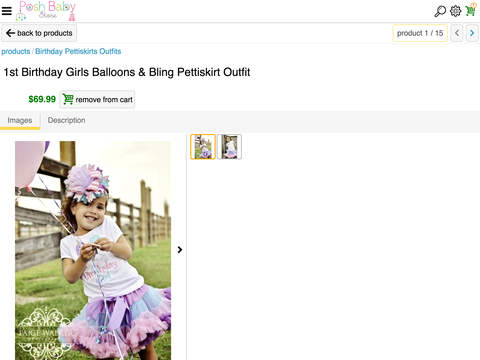
Task: Open the settings gear icon
Action: 455,11
